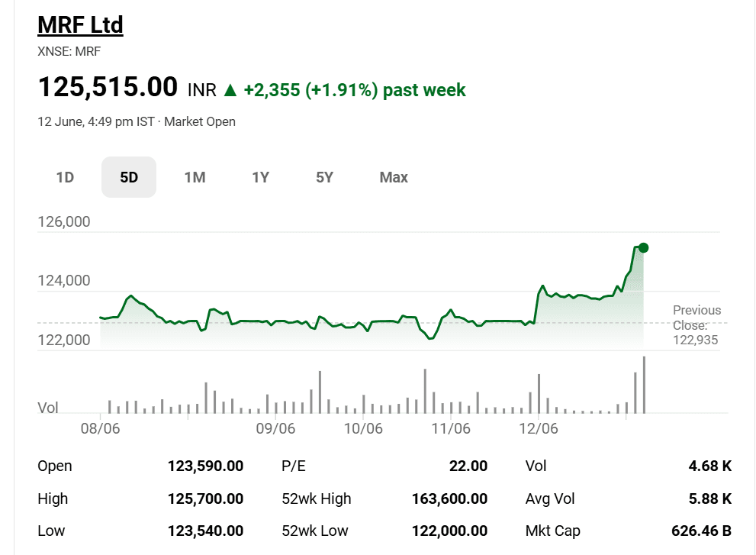Click the 52wk Low value 122,000.00

click(449, 531)
